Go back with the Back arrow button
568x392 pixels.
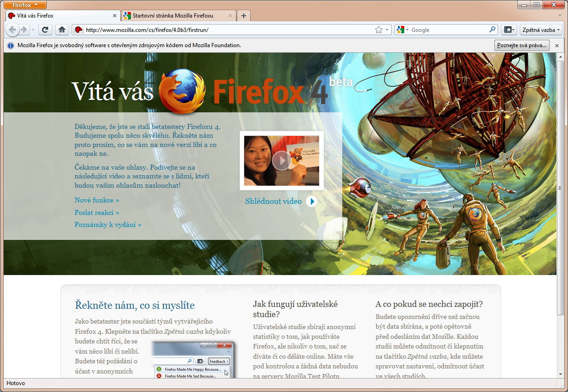click(12, 30)
